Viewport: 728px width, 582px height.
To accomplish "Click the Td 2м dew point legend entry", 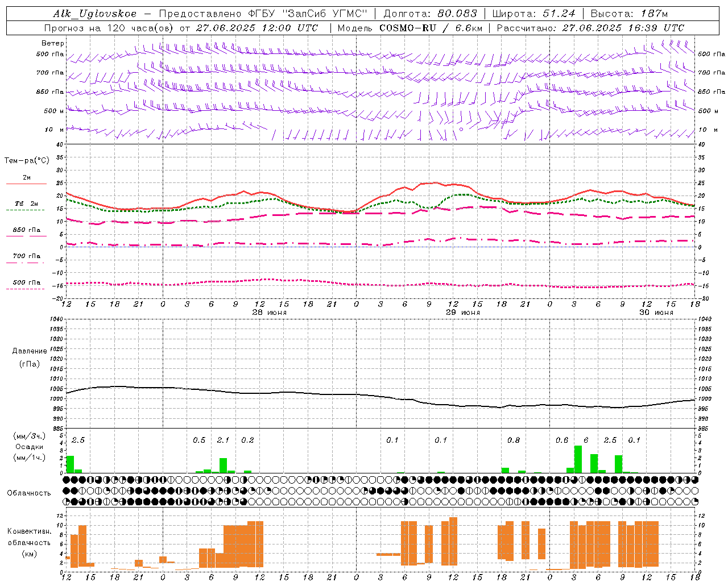I will [27, 203].
